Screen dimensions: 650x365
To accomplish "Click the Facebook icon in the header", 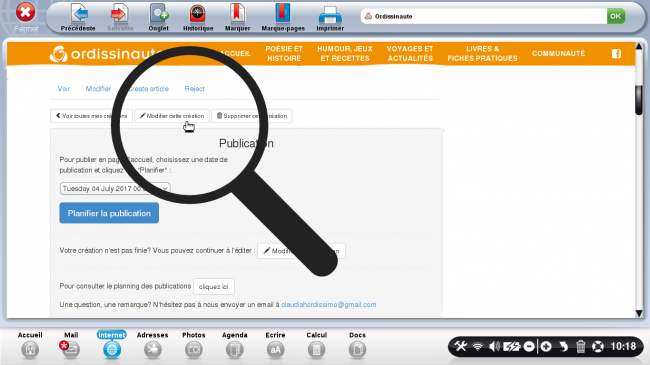I will click(x=616, y=54).
